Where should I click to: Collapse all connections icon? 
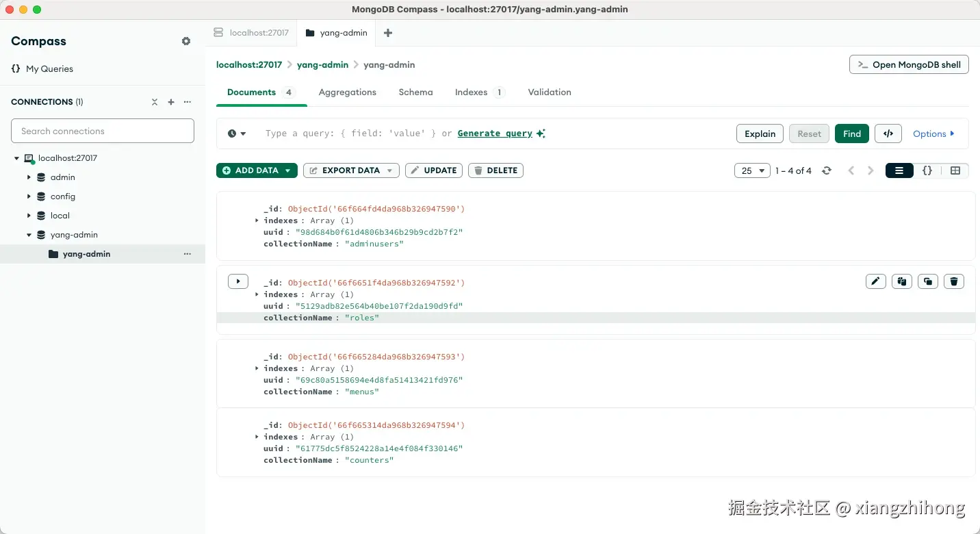[155, 102]
